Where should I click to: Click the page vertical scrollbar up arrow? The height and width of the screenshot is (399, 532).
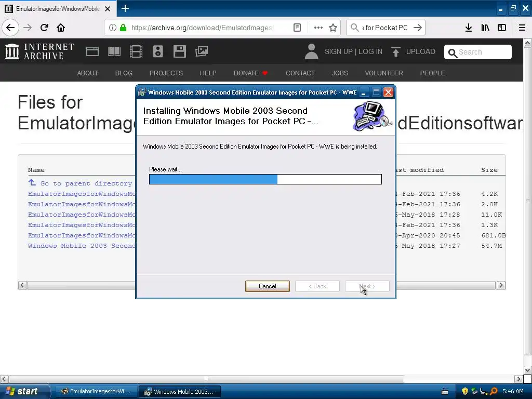528,43
